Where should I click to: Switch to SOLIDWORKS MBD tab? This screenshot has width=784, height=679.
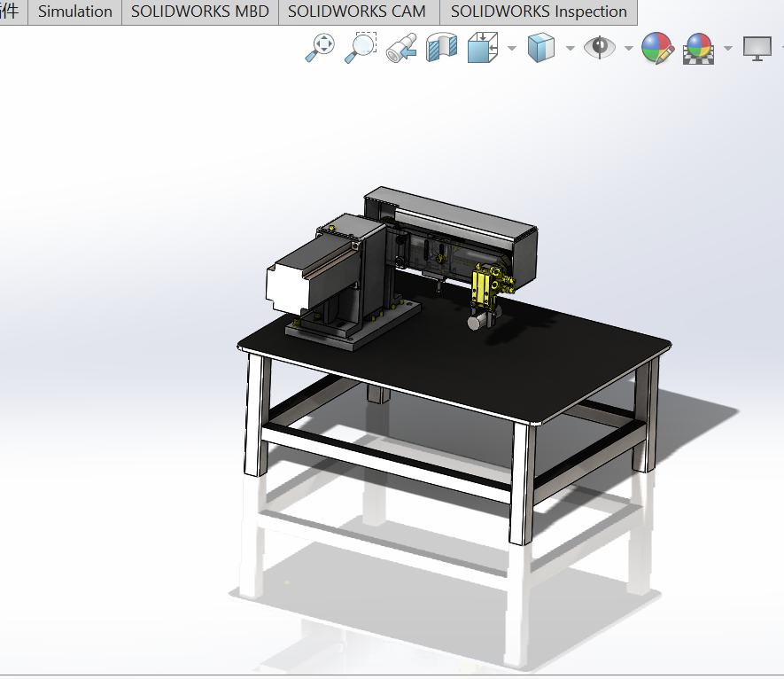[x=200, y=12]
